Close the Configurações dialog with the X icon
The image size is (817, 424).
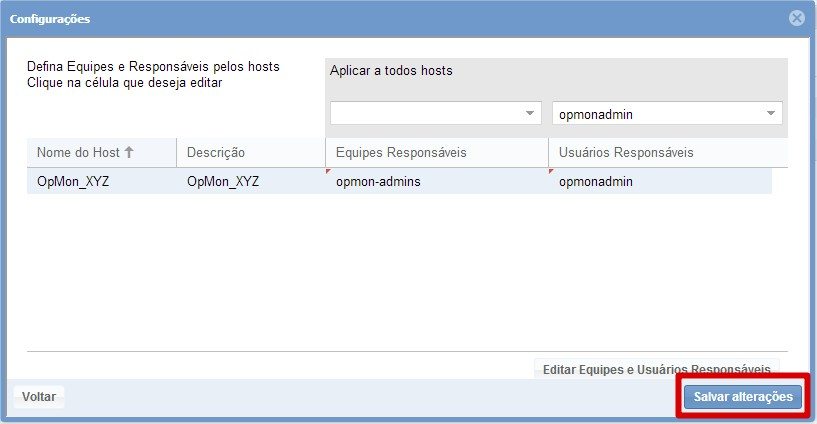pos(796,18)
